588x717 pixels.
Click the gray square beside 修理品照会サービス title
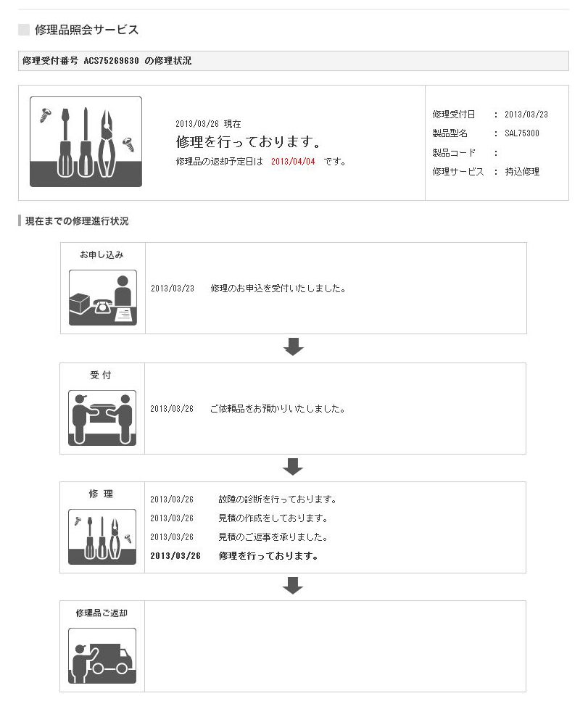24,30
